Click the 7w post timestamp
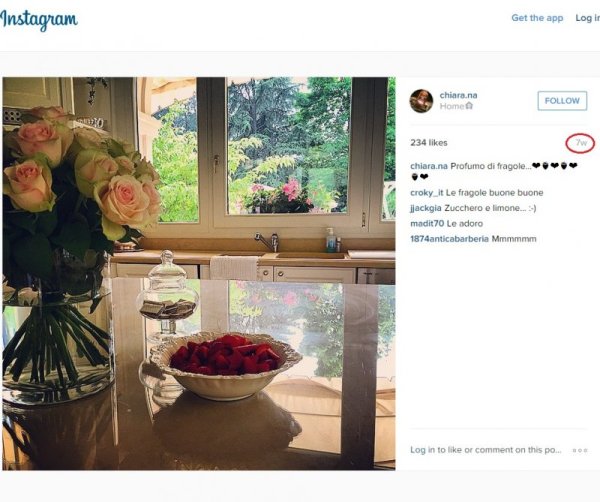600x502 pixels. click(581, 143)
